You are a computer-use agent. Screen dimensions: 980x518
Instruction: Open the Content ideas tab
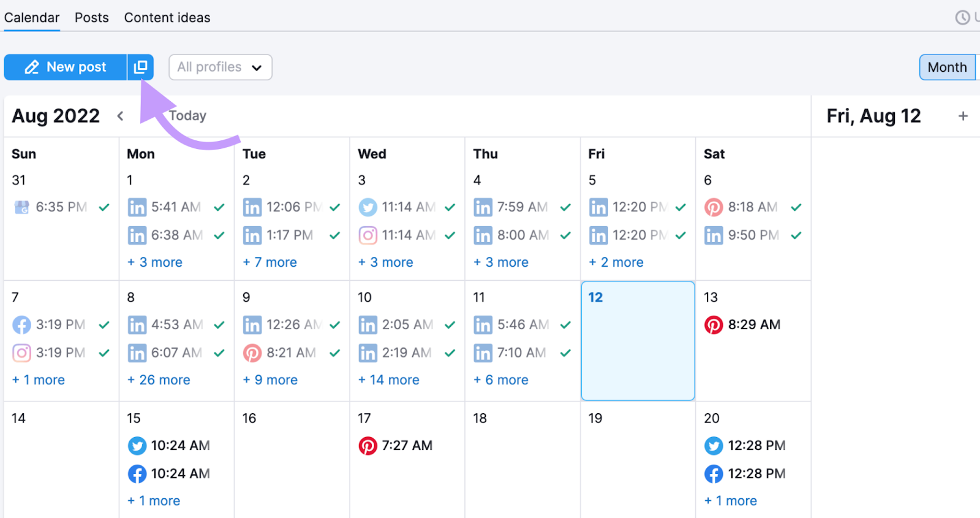click(167, 18)
